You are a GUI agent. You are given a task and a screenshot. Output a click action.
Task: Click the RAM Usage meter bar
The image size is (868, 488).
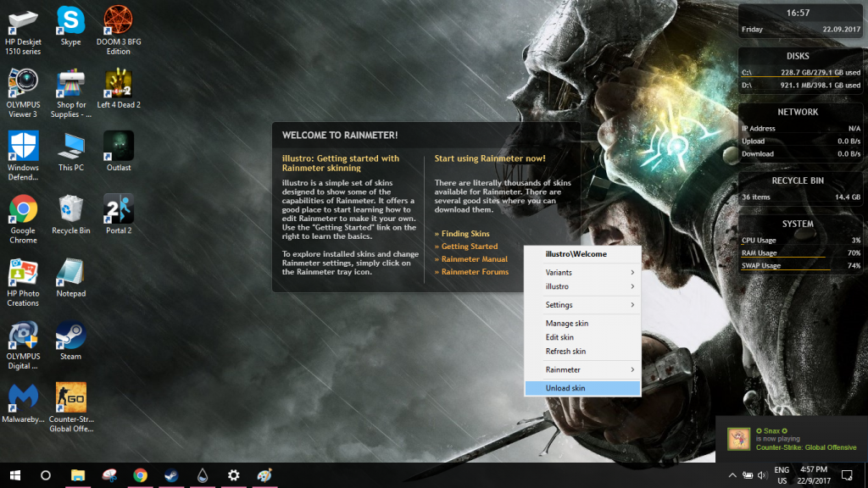pos(800,258)
